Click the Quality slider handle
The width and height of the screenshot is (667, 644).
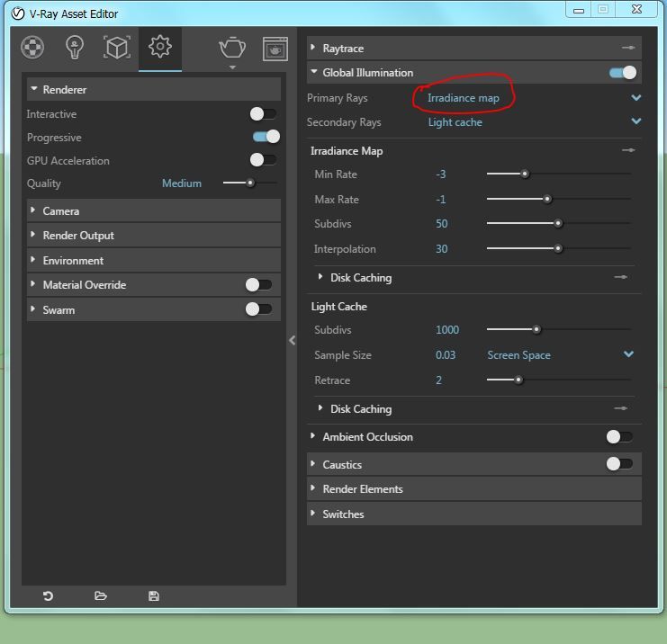click(x=250, y=183)
